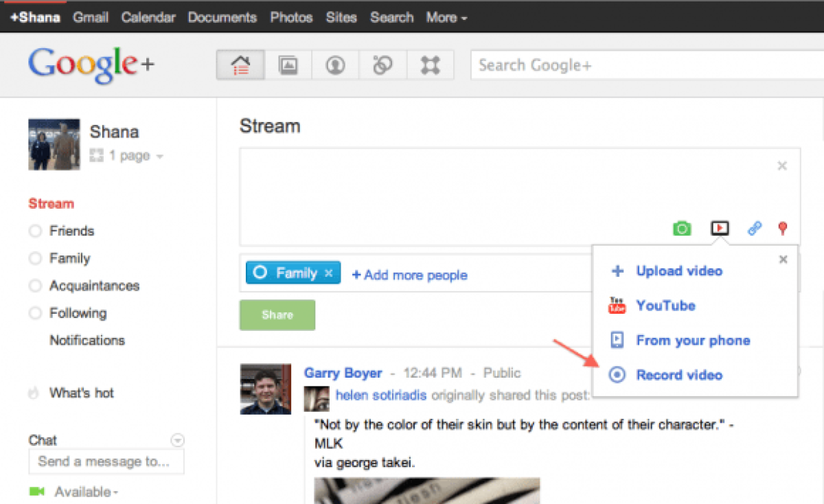Choose Record video from the menu
Image resolution: width=824 pixels, height=504 pixels.
[x=678, y=375]
